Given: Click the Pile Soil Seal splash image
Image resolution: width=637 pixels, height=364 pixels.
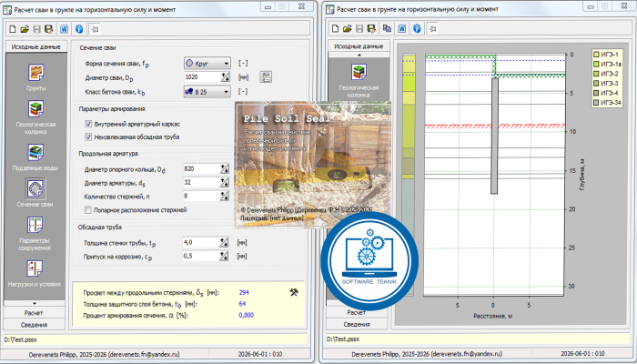Looking at the screenshot, I should 313,164.
